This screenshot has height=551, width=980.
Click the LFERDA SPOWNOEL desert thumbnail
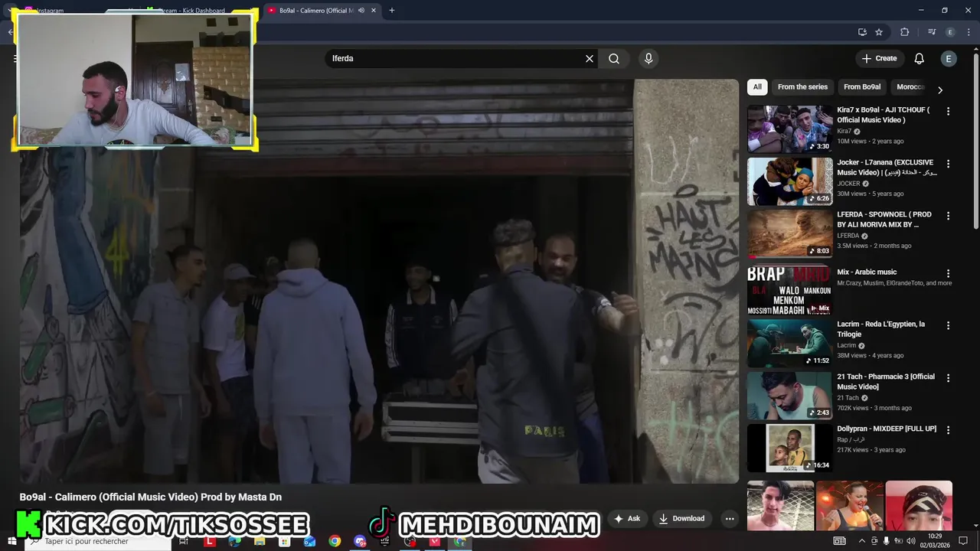(x=789, y=233)
